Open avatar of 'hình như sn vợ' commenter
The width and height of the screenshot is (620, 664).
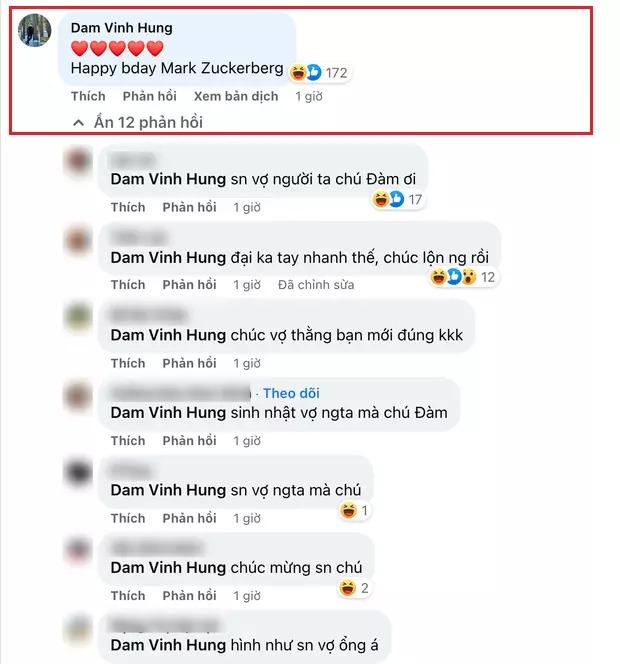78,628
